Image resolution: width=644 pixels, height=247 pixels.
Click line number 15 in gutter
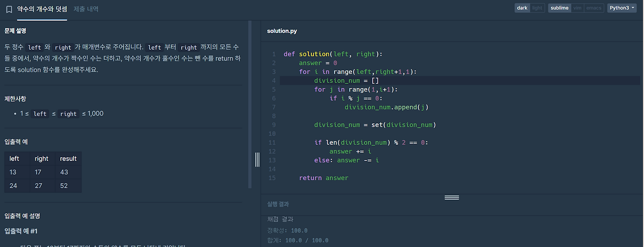point(272,178)
